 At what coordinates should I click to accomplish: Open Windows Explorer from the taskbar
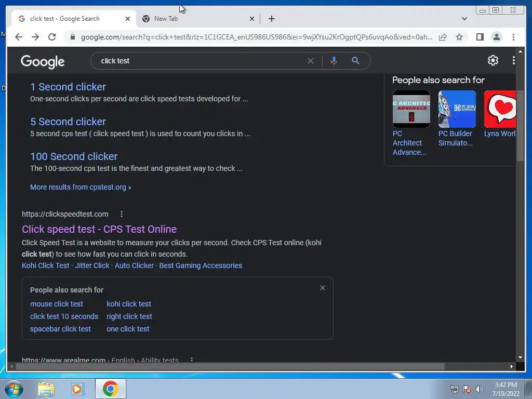tap(46, 389)
